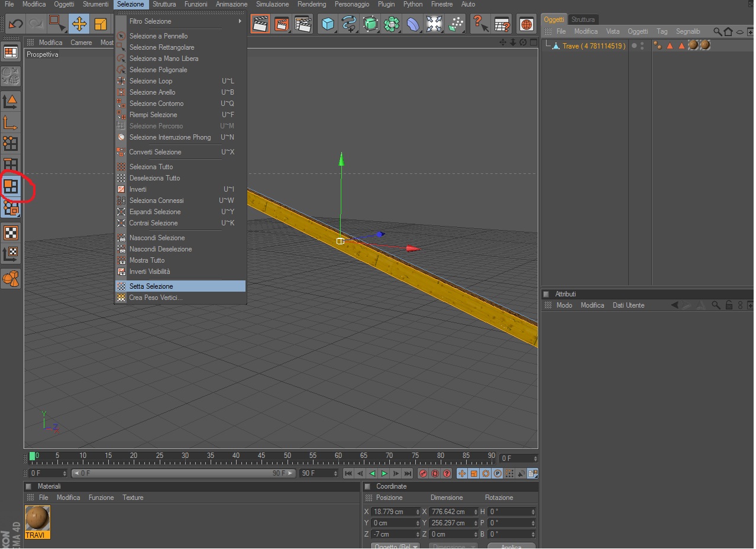756x549 pixels.
Task: Open the Array modeling objects icon
Action: pyautogui.click(x=392, y=24)
